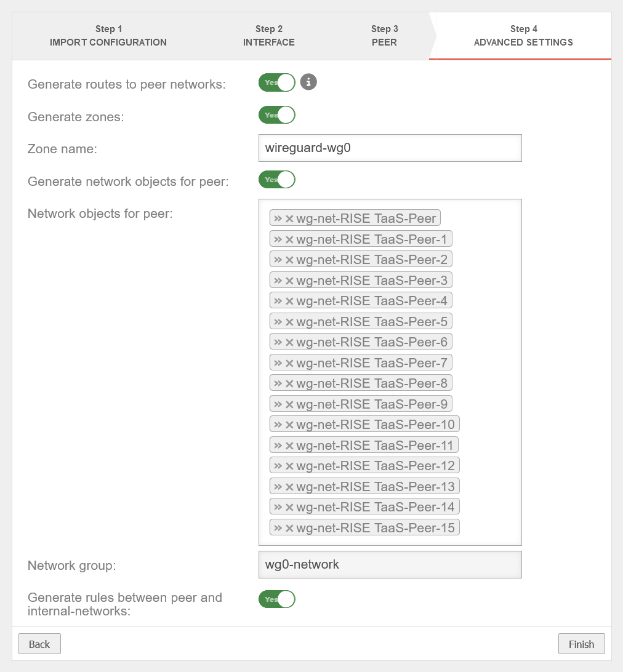Switch to Step 3 Peer tab
Screen dimensions: 623x672
(384, 36)
